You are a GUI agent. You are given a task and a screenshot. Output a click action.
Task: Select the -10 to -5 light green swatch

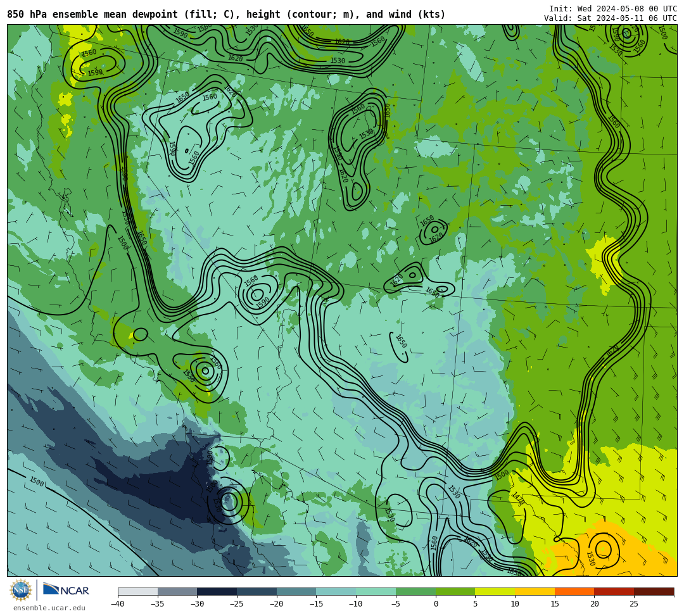click(376, 591)
